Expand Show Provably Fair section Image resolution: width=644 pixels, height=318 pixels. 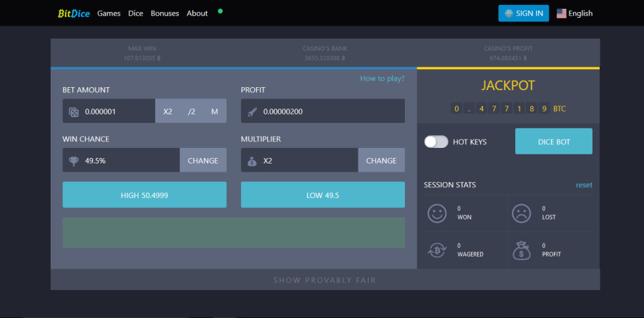click(325, 280)
